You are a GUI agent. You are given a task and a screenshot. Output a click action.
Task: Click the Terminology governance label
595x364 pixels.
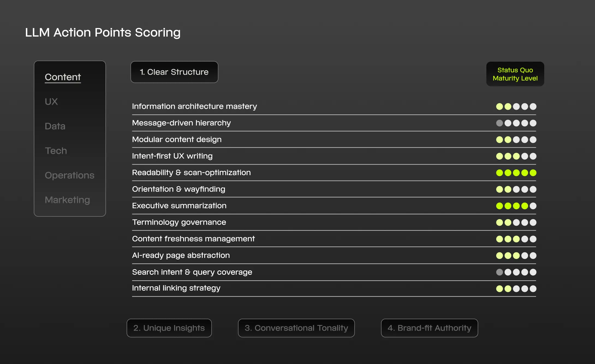[179, 222]
